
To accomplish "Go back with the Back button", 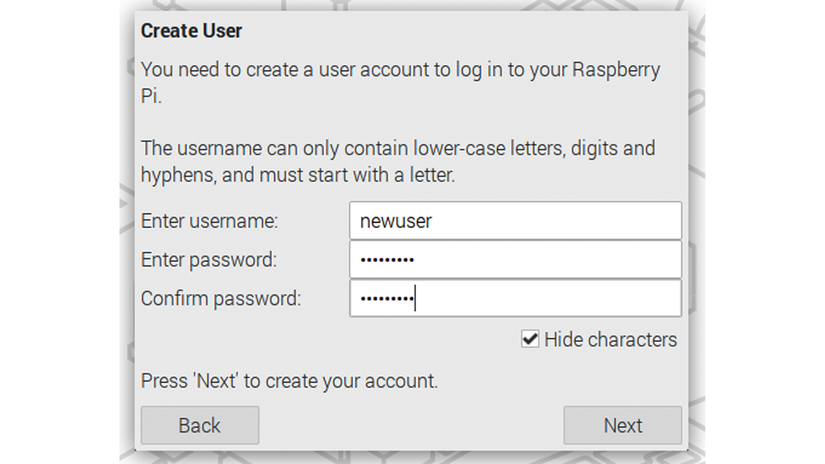I will click(x=200, y=425).
